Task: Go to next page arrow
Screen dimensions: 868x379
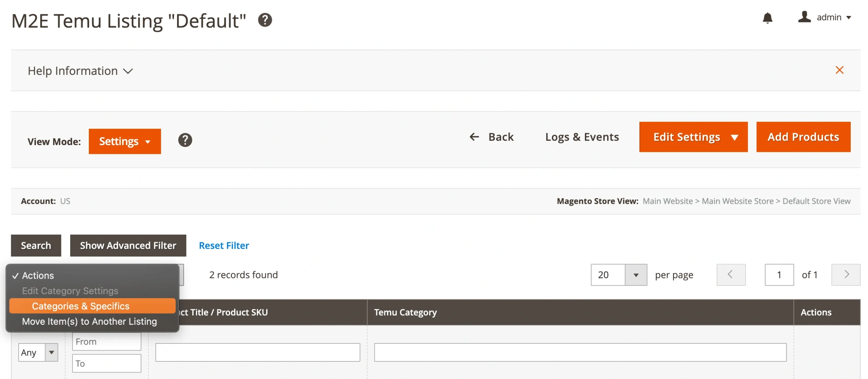Action: click(846, 275)
